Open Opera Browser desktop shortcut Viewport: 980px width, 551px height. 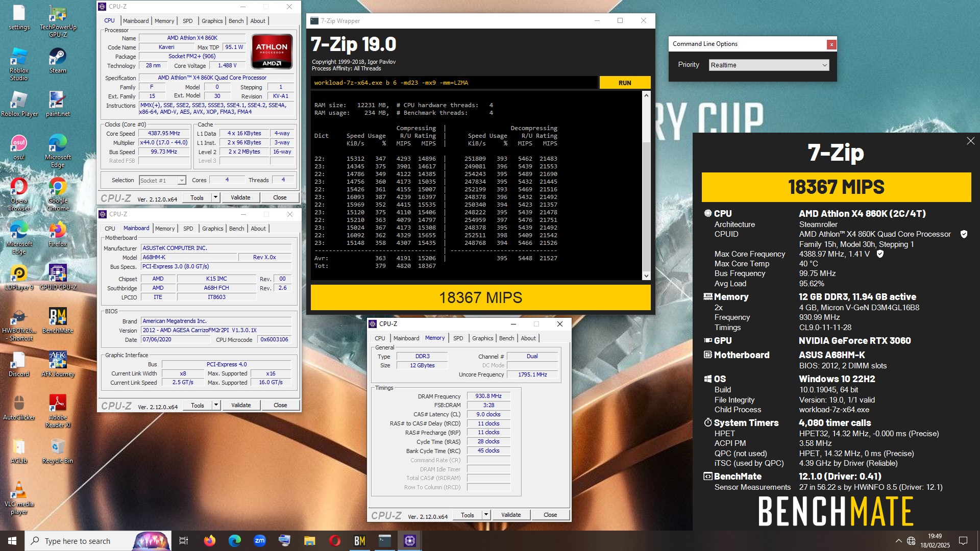point(19,194)
